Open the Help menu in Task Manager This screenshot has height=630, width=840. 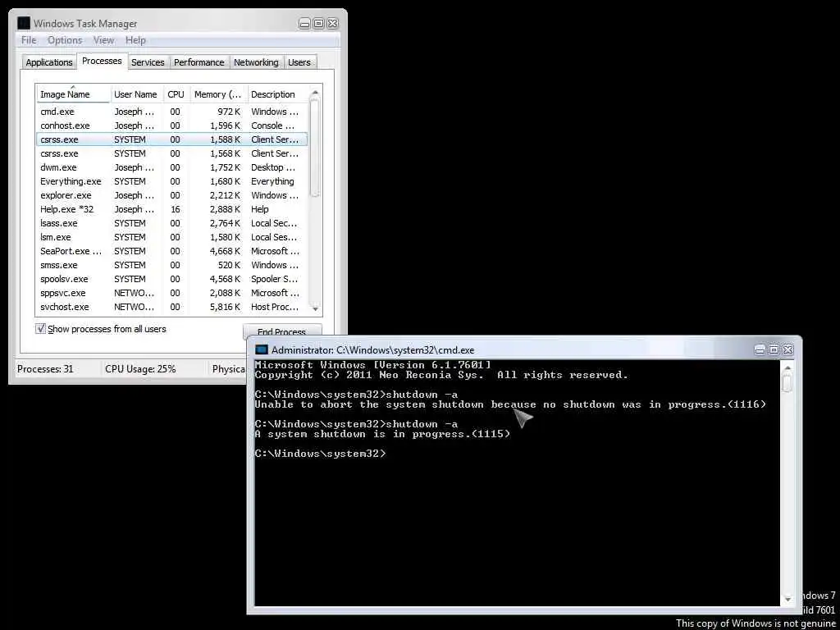pos(135,40)
